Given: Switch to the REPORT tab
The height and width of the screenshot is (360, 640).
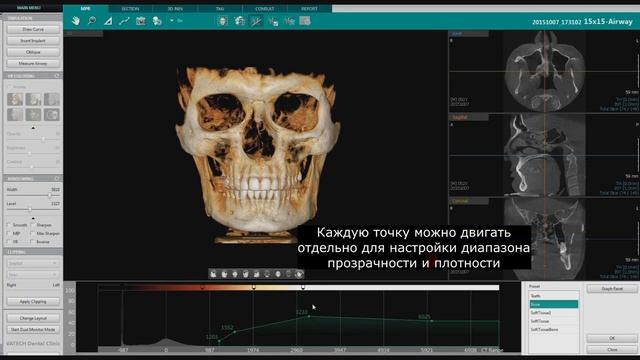Looking at the screenshot, I should coord(309,9).
